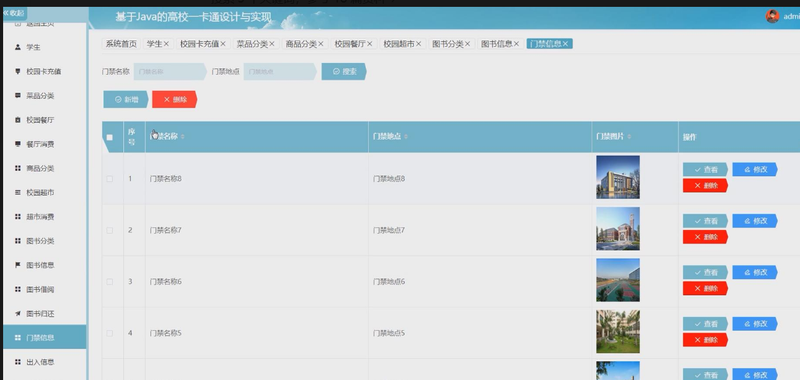Switch to the 系统首页 tab

pyautogui.click(x=121, y=44)
